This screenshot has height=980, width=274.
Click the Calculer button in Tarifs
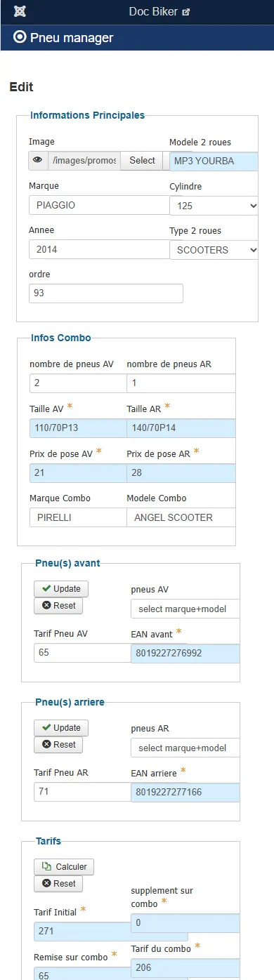(64, 867)
